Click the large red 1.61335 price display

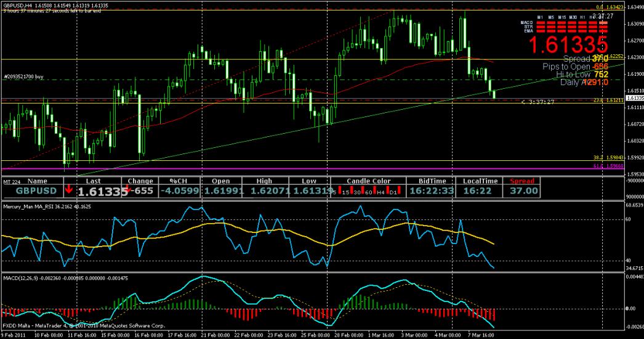[568, 45]
